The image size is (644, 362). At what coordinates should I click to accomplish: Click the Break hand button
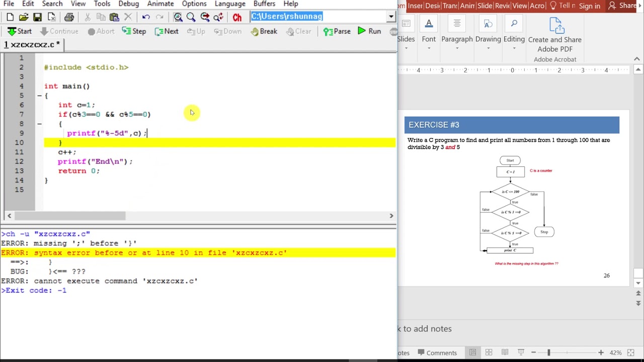264,31
